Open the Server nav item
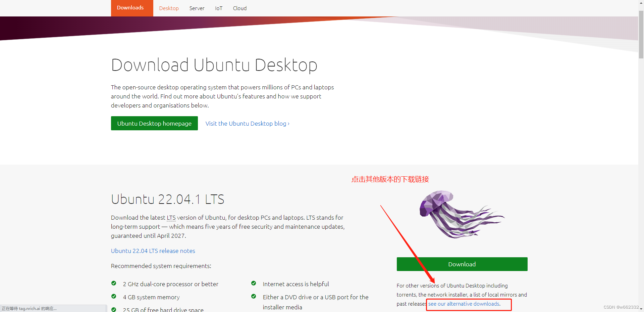Viewport: 644px width, 312px height. 197,8
